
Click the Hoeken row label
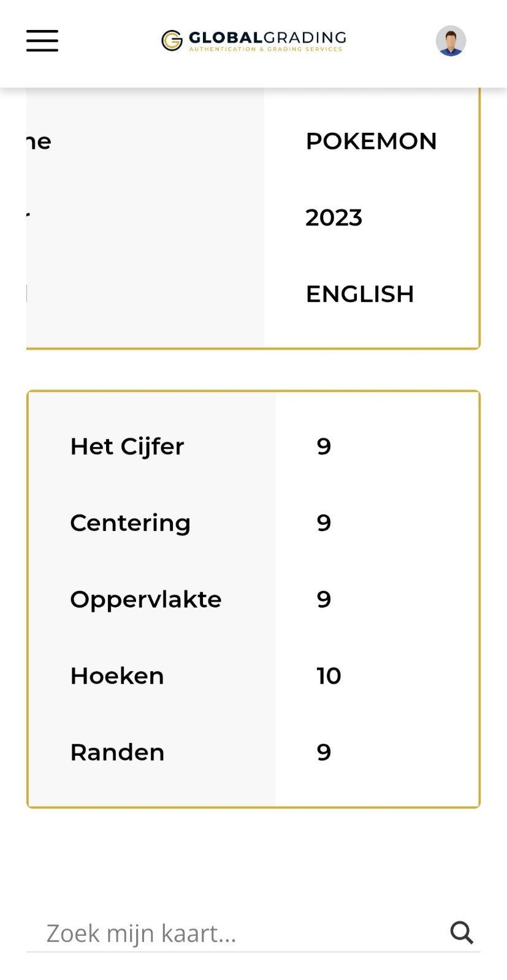point(117,676)
